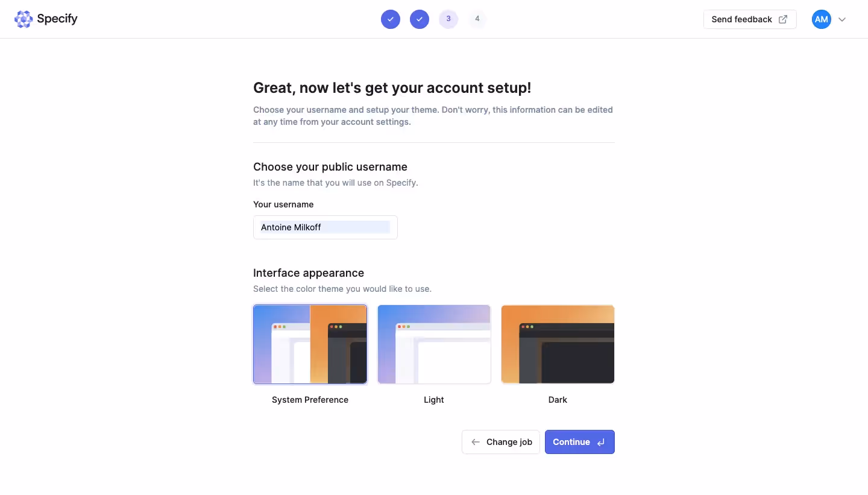The height and width of the screenshot is (495, 868).
Task: Click the enter key icon inside Continue button
Action: coord(600,442)
